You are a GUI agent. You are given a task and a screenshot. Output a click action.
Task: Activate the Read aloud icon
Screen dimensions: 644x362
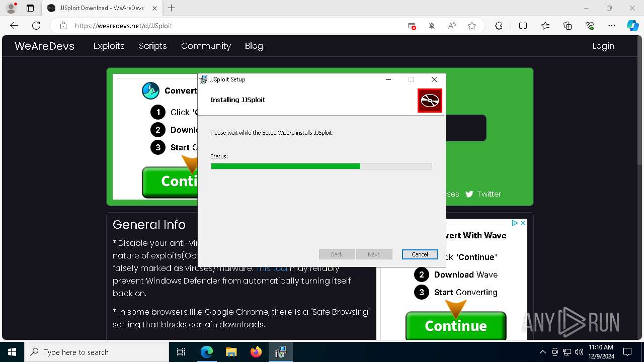pyautogui.click(x=452, y=26)
